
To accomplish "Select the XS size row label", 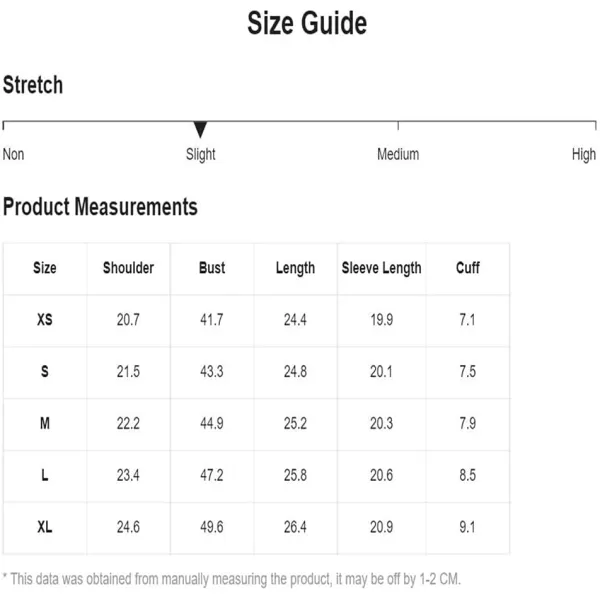I will tap(45, 320).
